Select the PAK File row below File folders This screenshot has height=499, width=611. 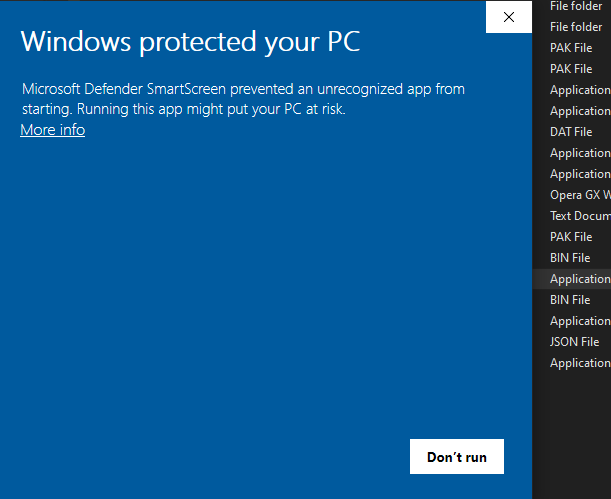point(571,48)
